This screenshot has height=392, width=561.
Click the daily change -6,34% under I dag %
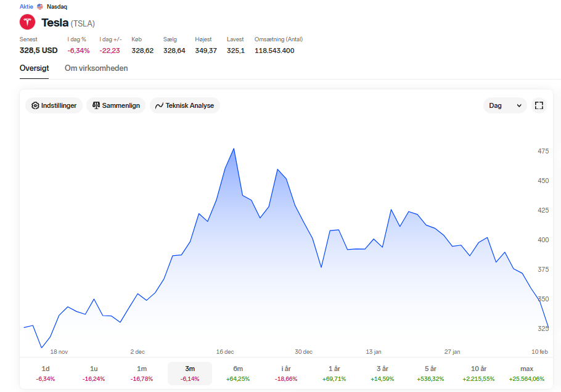click(78, 51)
